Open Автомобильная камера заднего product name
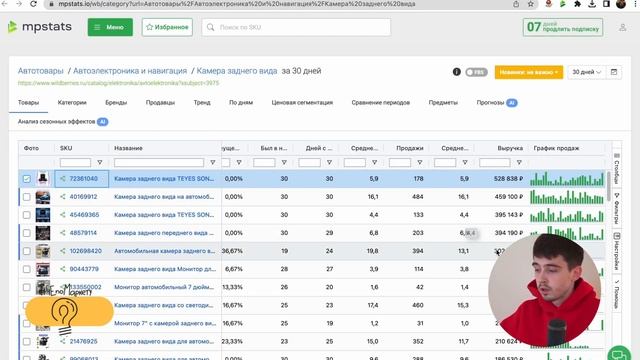Screen dimensions: 640x360 coord(164,251)
